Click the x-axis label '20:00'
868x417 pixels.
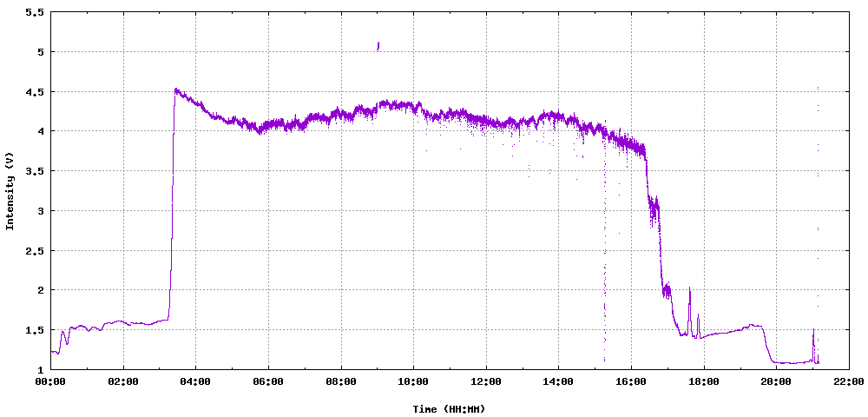coord(776,381)
